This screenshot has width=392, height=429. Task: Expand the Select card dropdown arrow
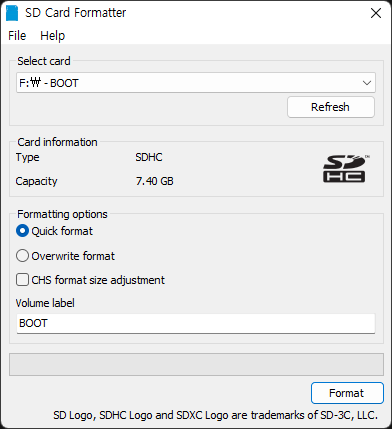coord(367,83)
